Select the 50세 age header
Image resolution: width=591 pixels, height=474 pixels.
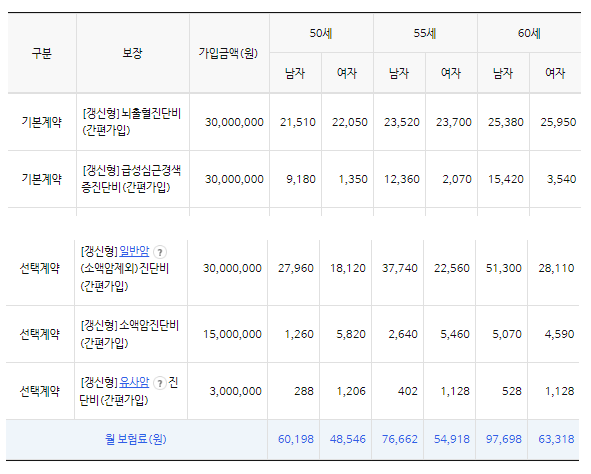pyautogui.click(x=321, y=33)
